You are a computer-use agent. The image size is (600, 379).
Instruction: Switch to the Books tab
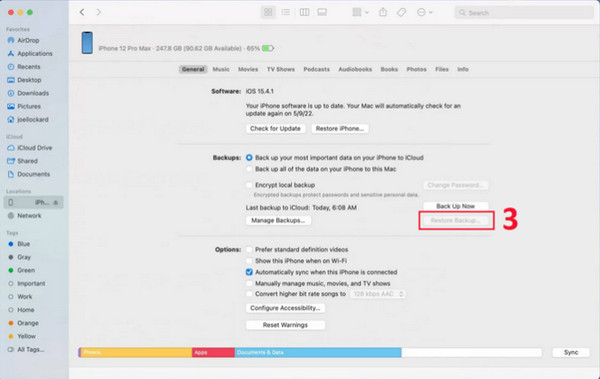click(x=389, y=69)
